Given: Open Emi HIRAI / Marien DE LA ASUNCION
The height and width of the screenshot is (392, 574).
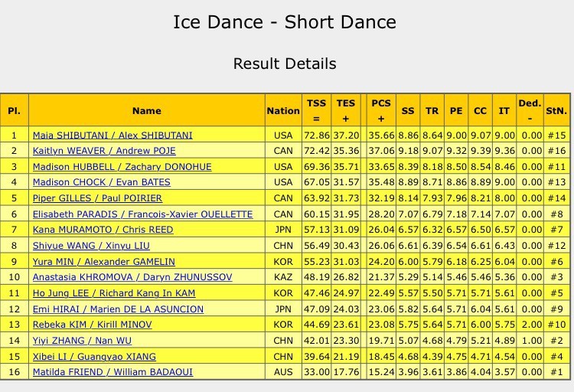Looking at the screenshot, I should (x=118, y=309).
